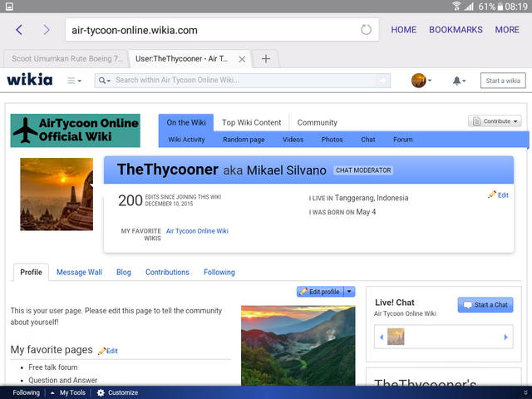Screen dimensions: 532x399
Task: Click the AirTycoon Online Official Wiki logo
Action: click(x=76, y=131)
